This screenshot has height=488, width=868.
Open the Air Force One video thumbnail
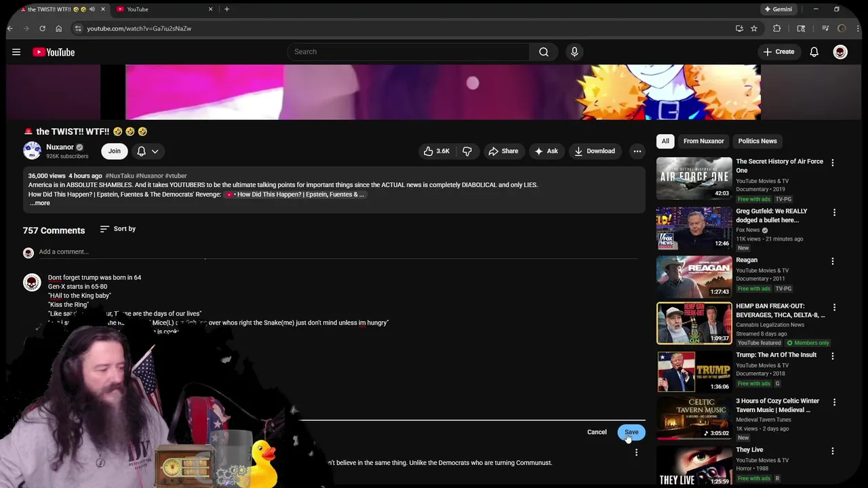pos(694,178)
